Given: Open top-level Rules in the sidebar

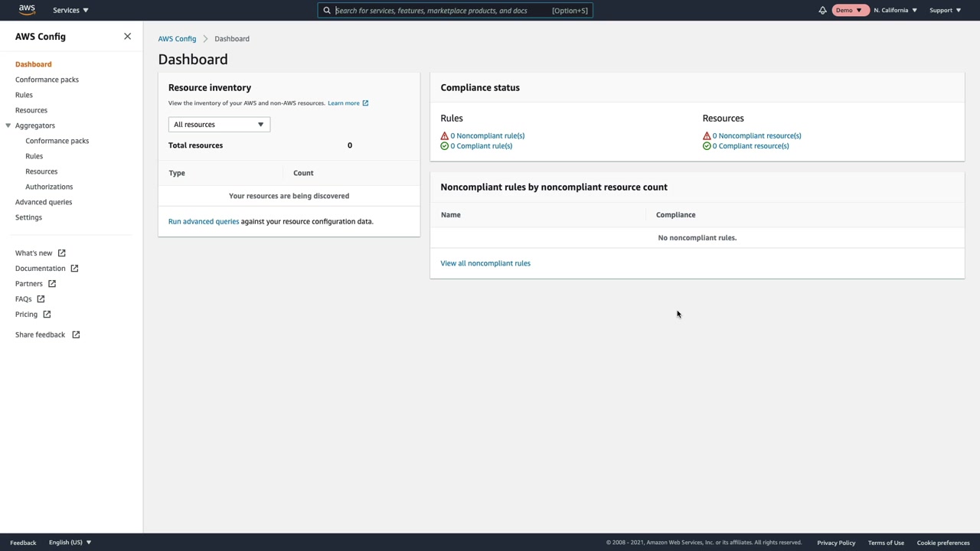Looking at the screenshot, I should [x=24, y=95].
